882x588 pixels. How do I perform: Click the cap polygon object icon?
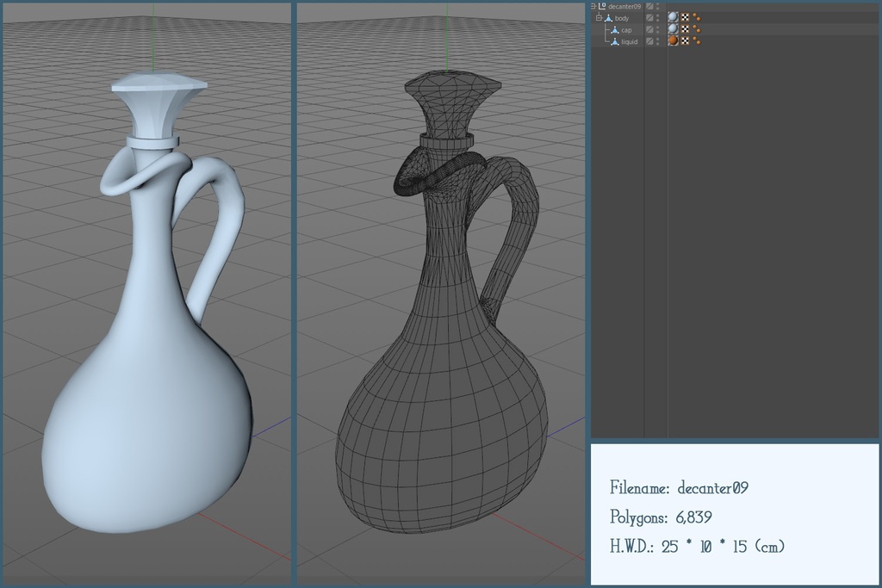click(615, 30)
